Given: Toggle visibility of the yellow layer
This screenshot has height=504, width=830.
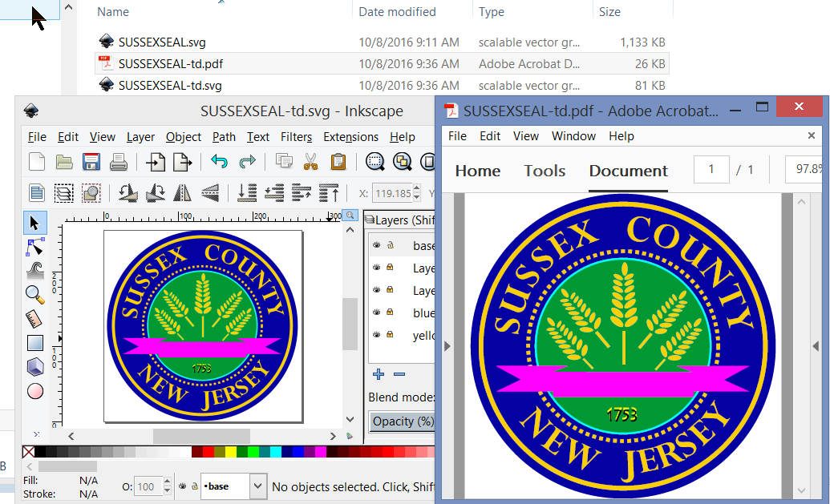Looking at the screenshot, I should click(376, 335).
